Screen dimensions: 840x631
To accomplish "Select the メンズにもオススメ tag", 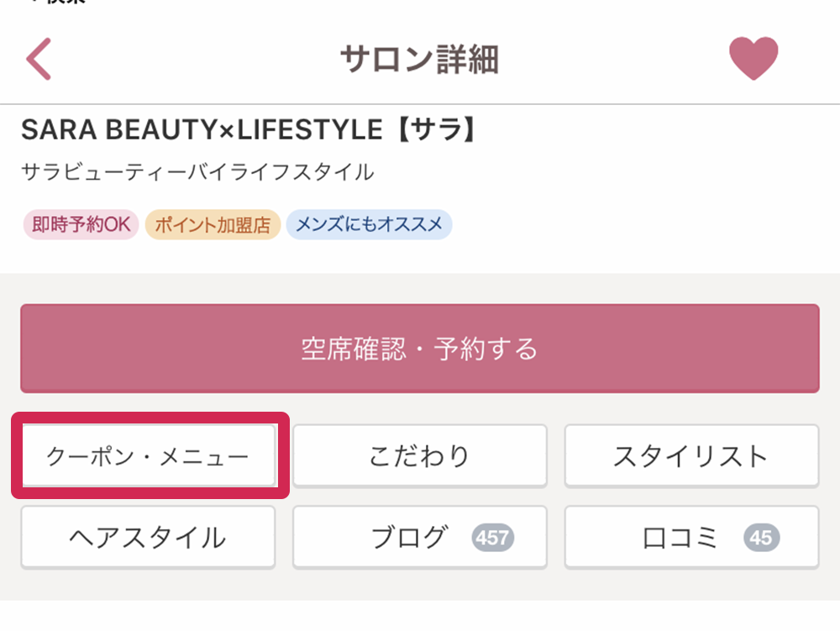I will (369, 224).
